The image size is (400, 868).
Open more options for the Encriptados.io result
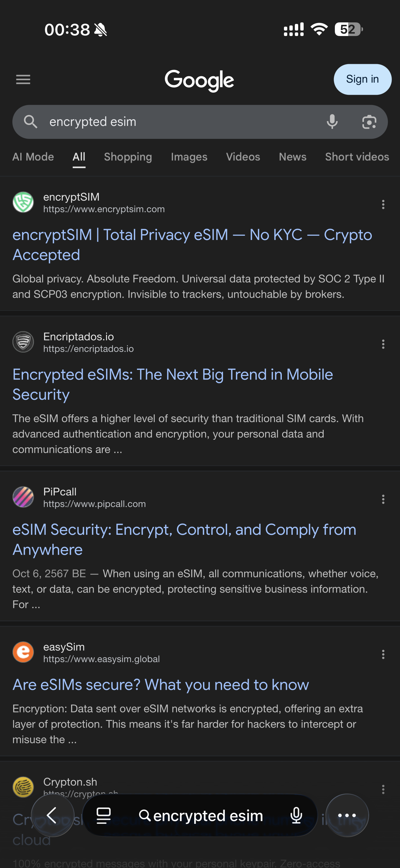pyautogui.click(x=383, y=344)
